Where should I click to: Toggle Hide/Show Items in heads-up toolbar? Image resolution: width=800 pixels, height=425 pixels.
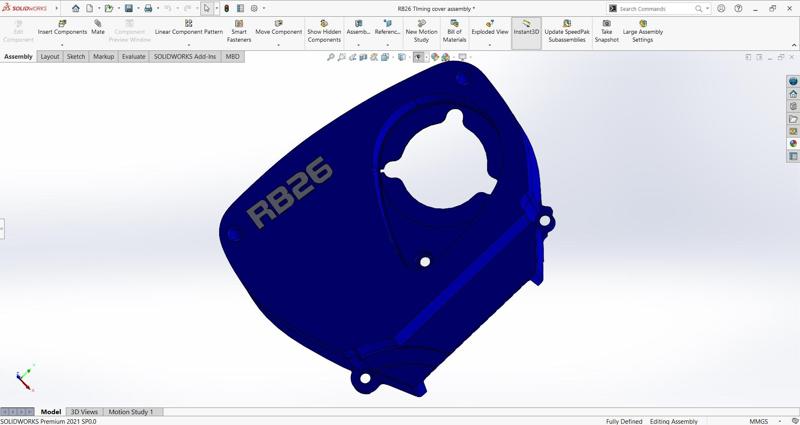(x=418, y=57)
